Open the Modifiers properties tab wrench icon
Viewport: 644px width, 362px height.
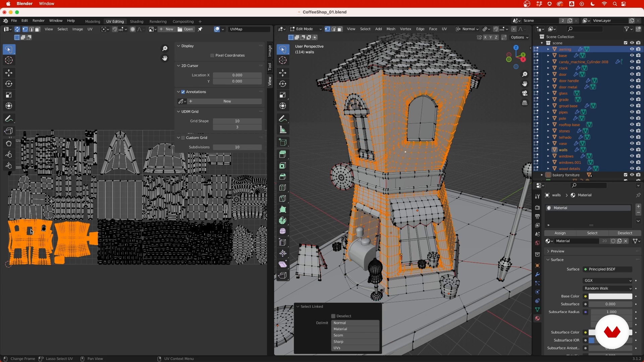click(x=537, y=275)
